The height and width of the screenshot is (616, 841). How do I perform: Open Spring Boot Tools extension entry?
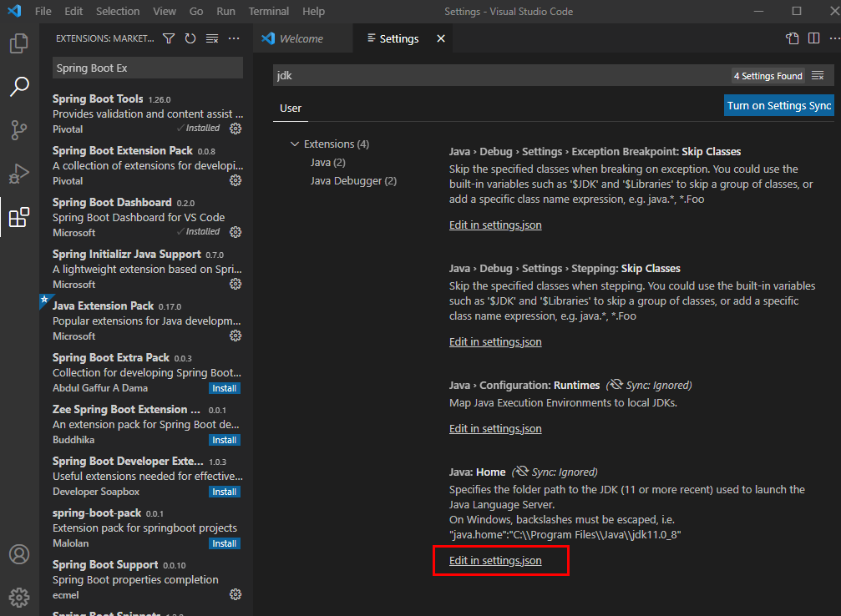[147, 114]
